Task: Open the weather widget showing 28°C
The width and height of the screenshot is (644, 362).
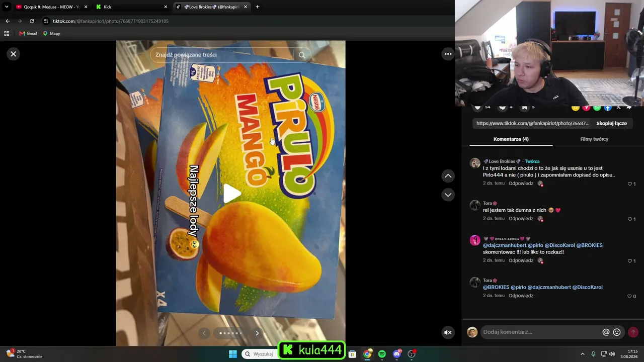Action: tap(24, 354)
